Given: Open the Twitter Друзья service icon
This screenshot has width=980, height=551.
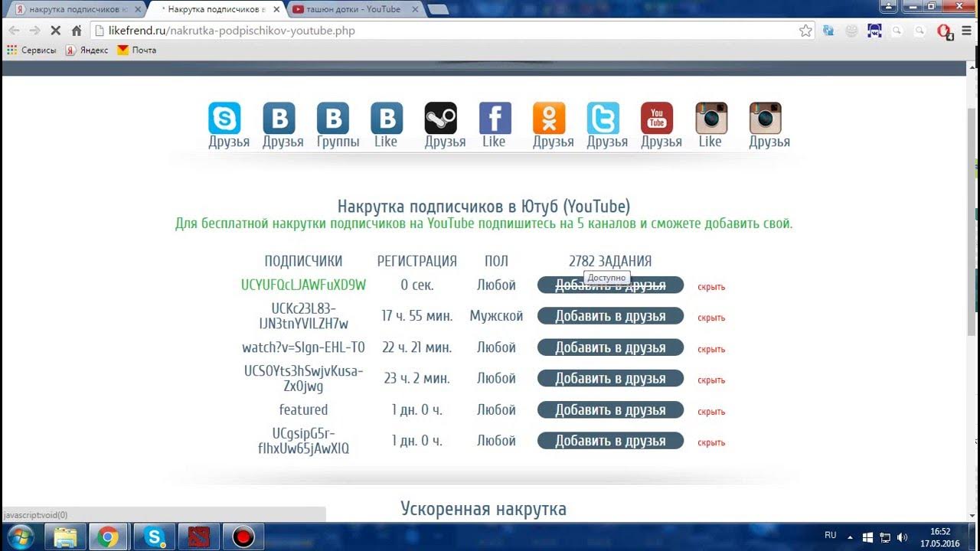Looking at the screenshot, I should (x=603, y=119).
